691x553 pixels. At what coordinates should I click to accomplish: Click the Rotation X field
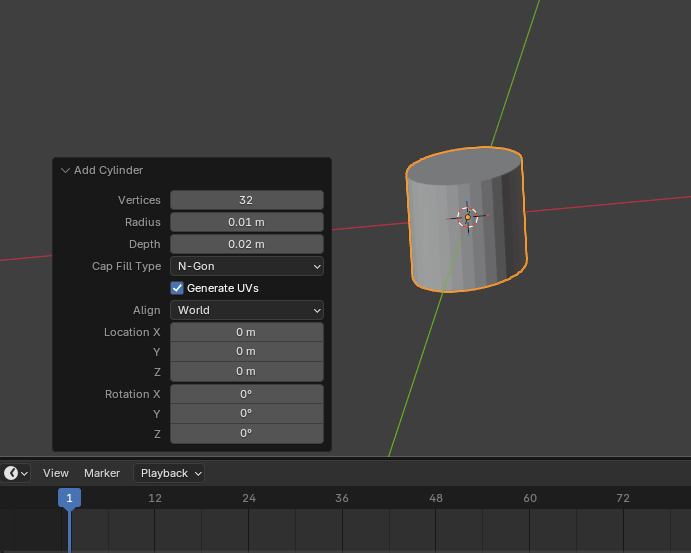(x=247, y=394)
